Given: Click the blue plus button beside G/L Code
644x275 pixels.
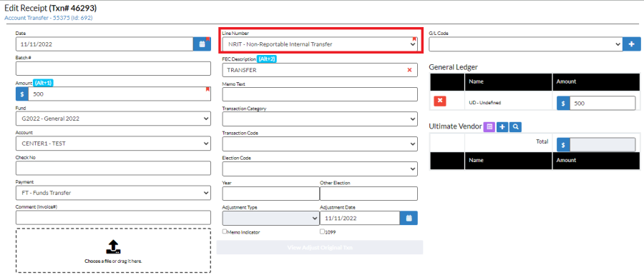Looking at the screenshot, I should (632, 44).
